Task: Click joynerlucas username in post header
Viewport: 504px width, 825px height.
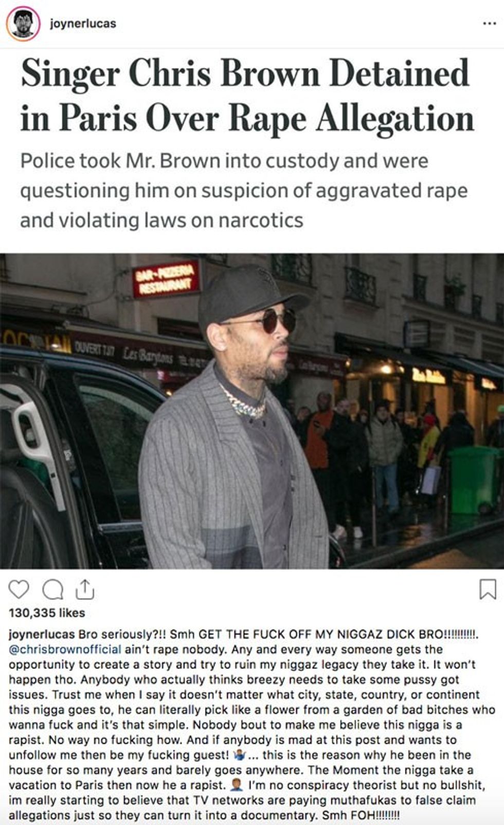Action: coord(83,24)
